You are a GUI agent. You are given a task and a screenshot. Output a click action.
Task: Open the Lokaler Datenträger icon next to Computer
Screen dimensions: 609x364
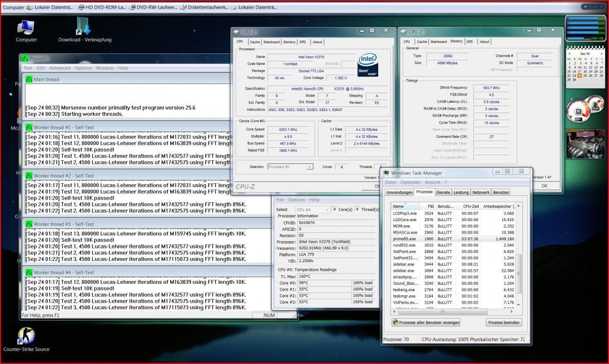click(30, 7)
